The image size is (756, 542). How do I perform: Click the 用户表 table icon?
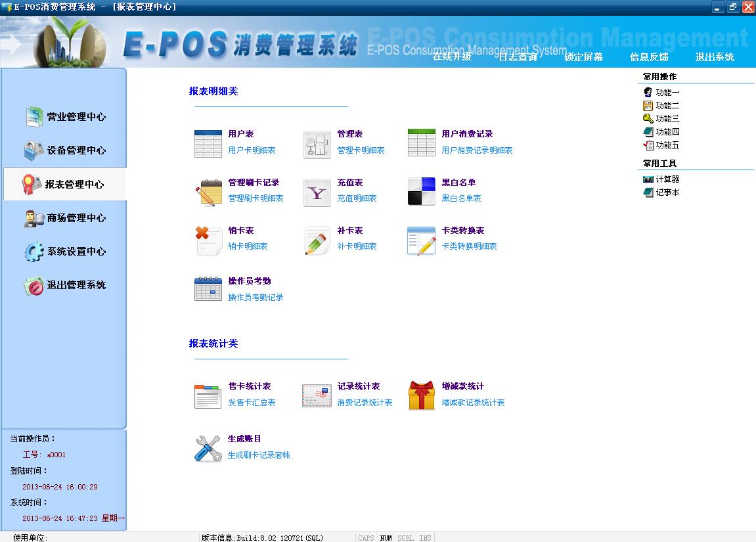pos(208,143)
